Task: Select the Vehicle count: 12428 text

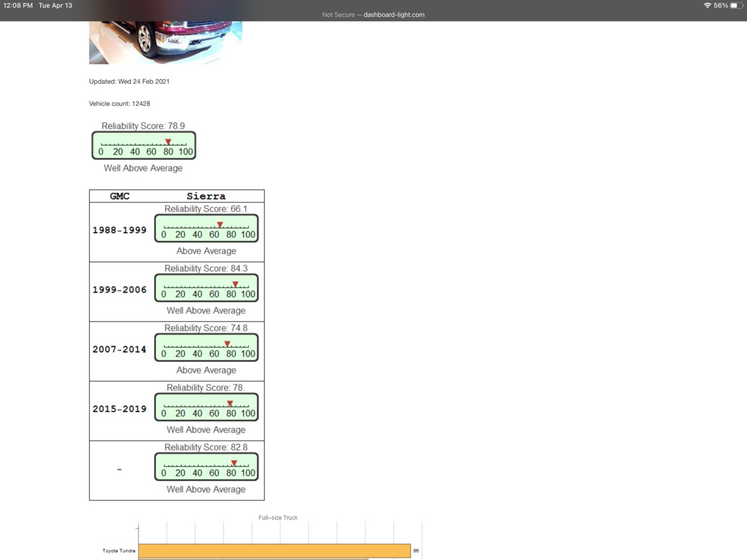Action: pyautogui.click(x=119, y=103)
